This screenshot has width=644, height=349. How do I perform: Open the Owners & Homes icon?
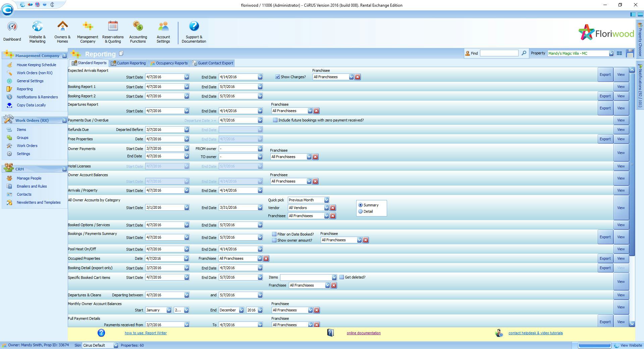pyautogui.click(x=62, y=27)
